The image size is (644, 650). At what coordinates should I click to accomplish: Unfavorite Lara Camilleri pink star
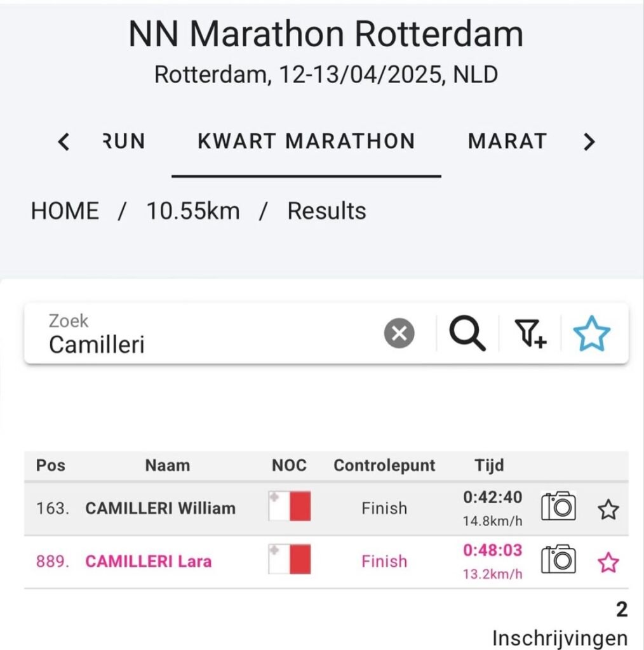[608, 562]
